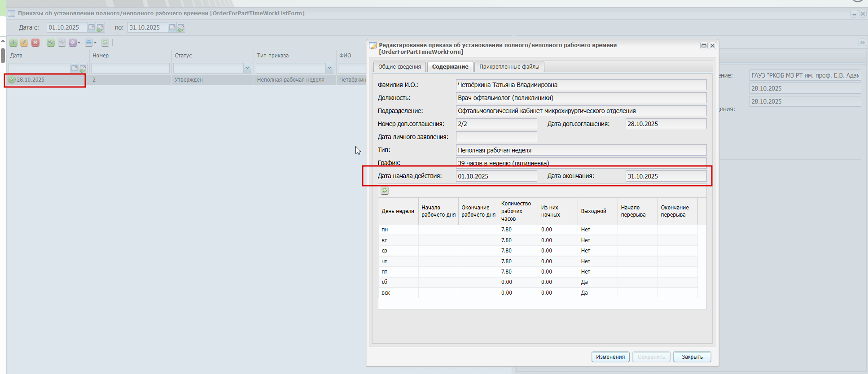Open the 'Прикрепленные файлы' tab
The height and width of the screenshot is (374, 868).
click(509, 67)
